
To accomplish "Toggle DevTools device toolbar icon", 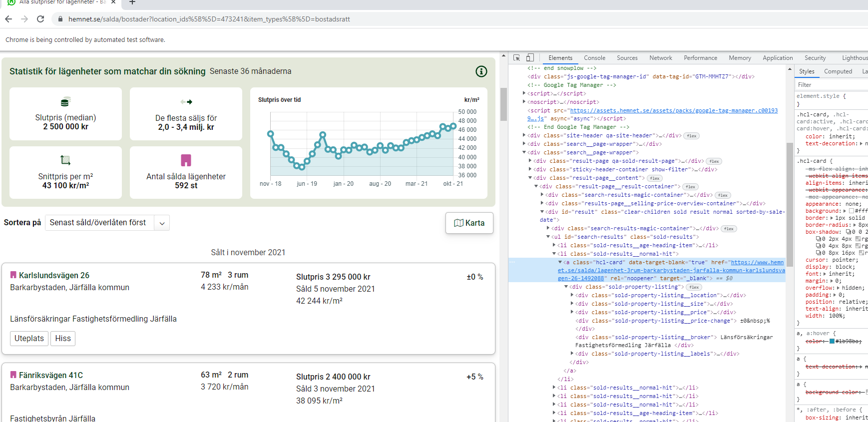I will click(x=530, y=58).
